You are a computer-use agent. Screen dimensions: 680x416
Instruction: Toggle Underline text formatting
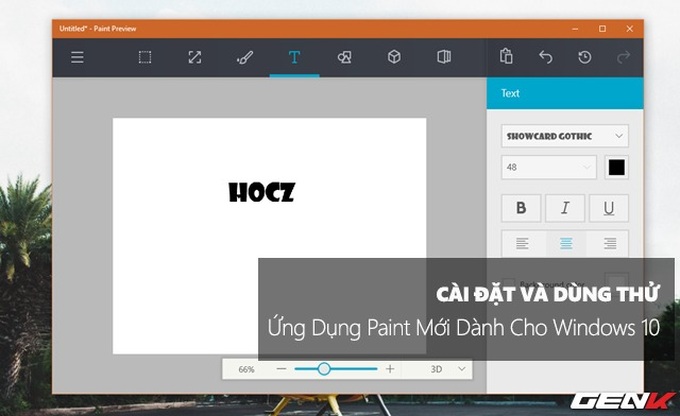(609, 208)
